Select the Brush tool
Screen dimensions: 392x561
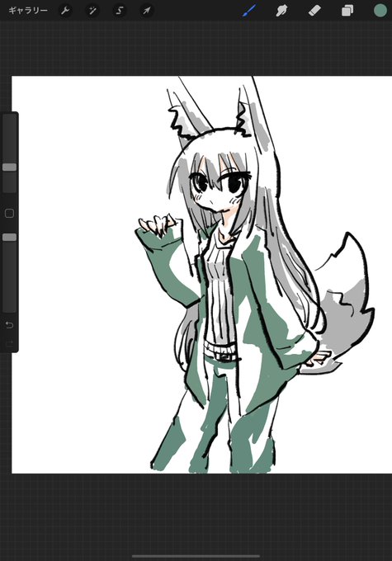point(249,11)
